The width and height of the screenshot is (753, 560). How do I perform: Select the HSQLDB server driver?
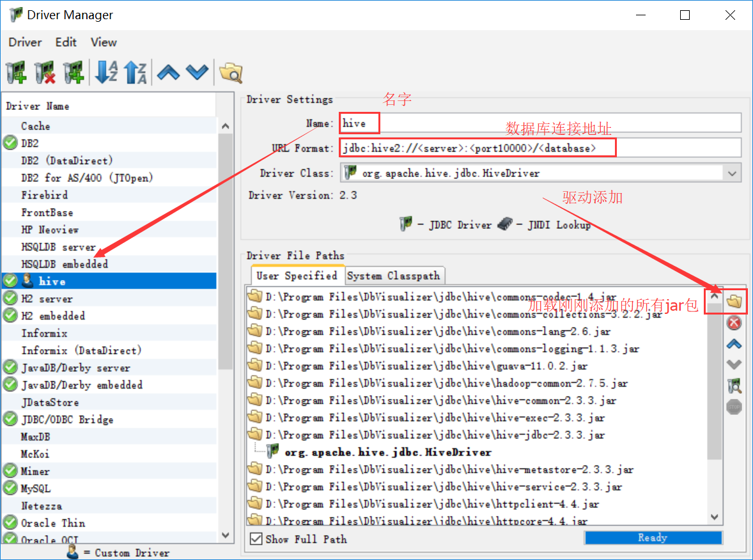[x=109, y=247]
